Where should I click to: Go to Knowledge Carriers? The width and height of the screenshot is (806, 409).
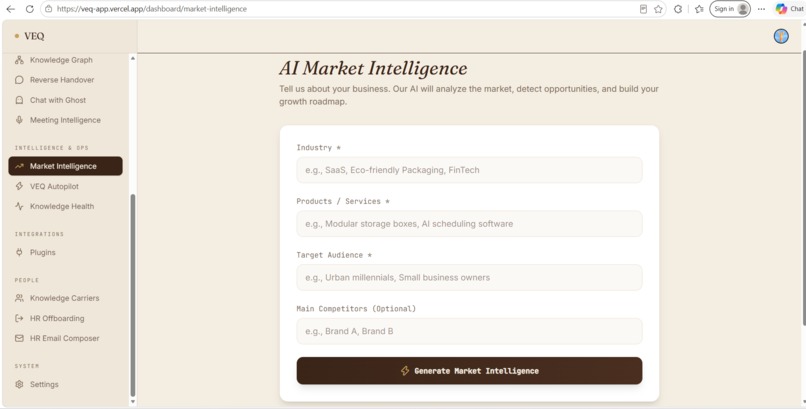click(64, 299)
